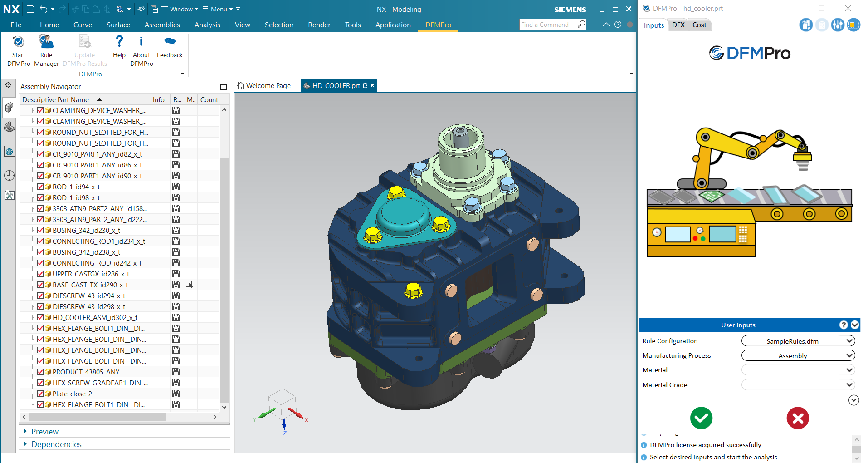Open the History clock sidebar icon
Viewport: 868px width, 463px height.
coord(10,175)
